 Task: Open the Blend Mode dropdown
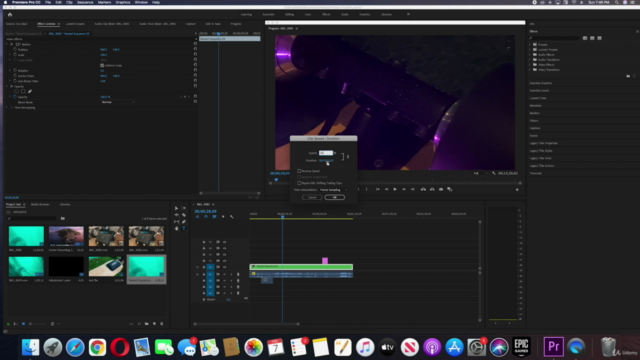tap(118, 102)
